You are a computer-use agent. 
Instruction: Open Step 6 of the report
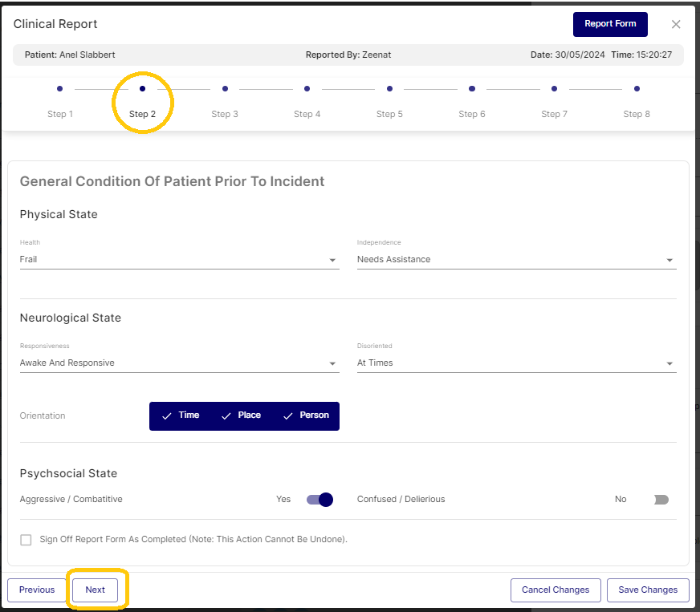(472, 89)
